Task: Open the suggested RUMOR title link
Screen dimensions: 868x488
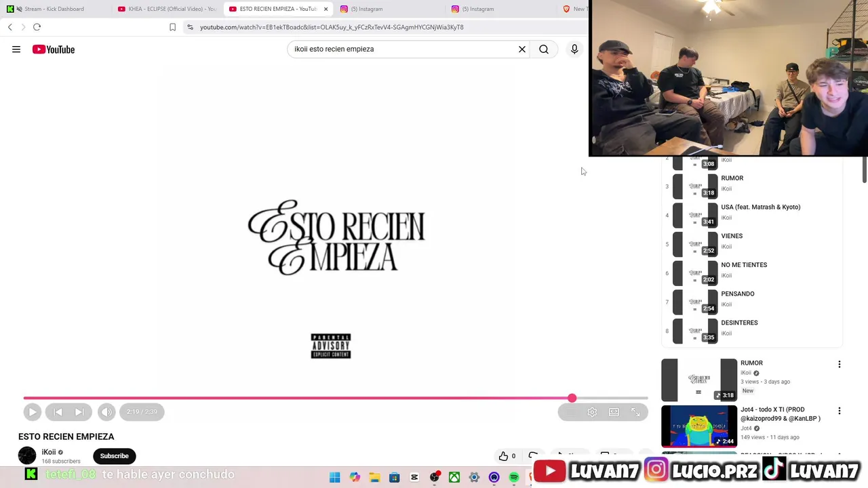Action: 751,363
